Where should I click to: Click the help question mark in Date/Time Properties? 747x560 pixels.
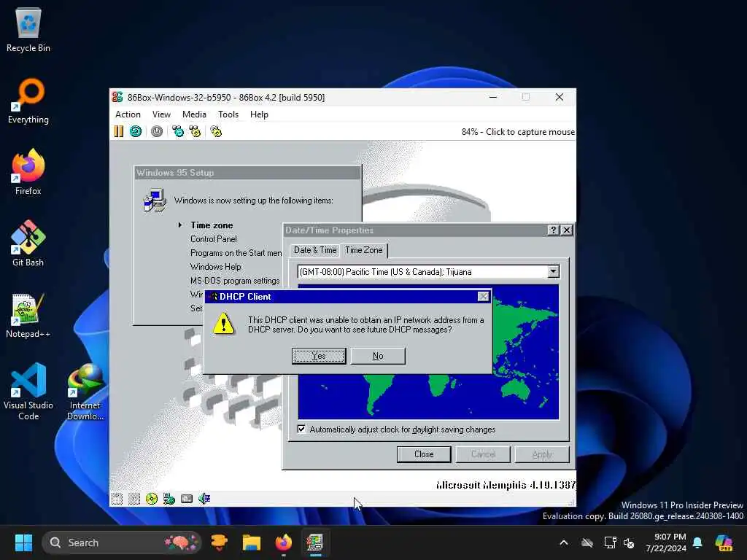553,230
